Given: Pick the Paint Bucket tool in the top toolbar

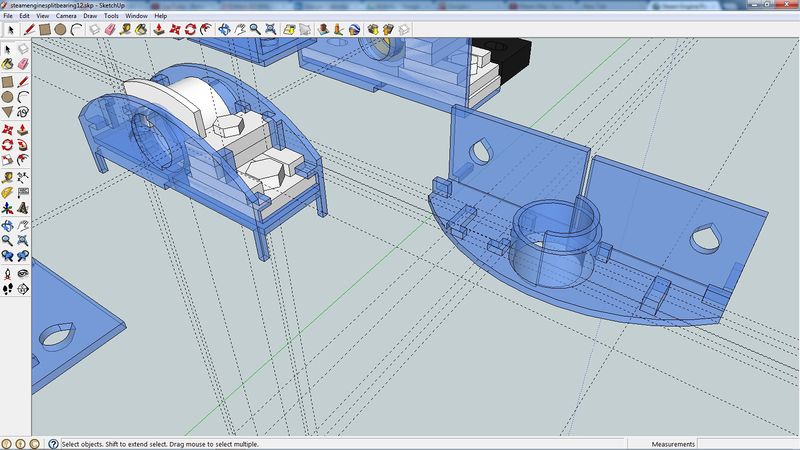Looking at the screenshot, I should tap(142, 30).
